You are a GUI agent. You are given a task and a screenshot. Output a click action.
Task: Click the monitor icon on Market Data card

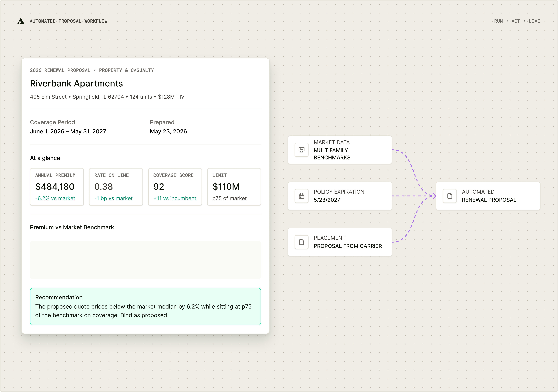[301, 150]
